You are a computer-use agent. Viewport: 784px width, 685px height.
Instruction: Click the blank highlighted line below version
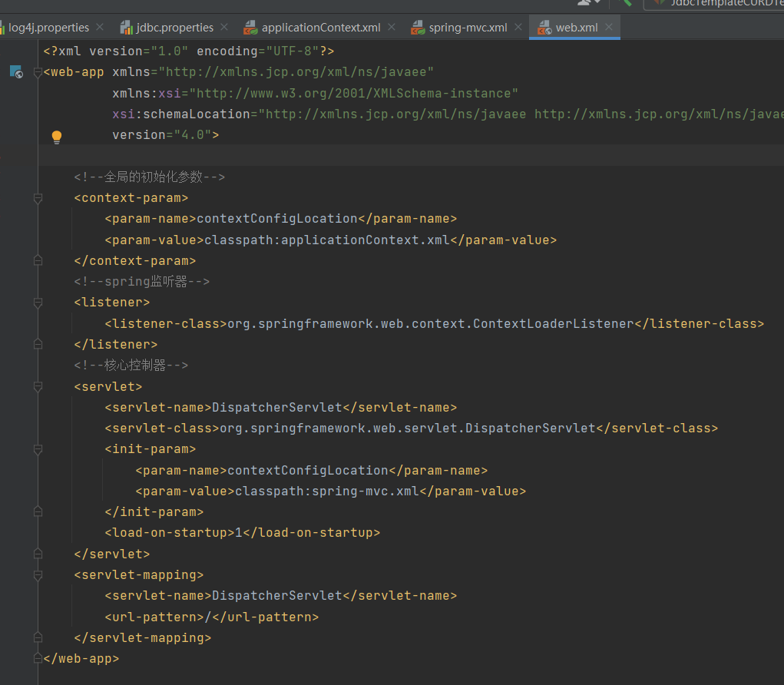(x=411, y=155)
